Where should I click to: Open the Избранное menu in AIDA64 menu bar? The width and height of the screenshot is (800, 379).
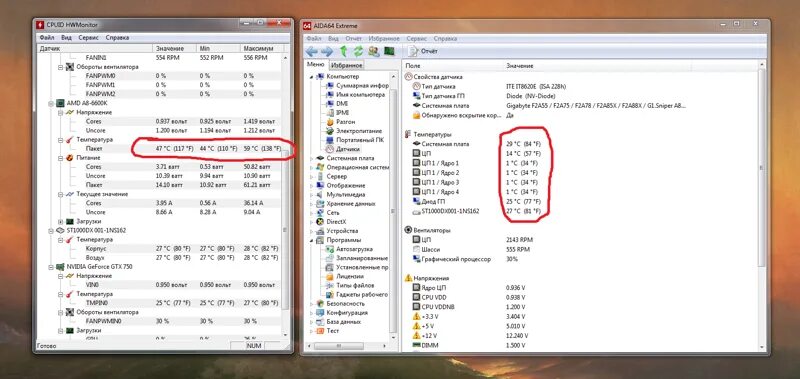[x=384, y=39]
